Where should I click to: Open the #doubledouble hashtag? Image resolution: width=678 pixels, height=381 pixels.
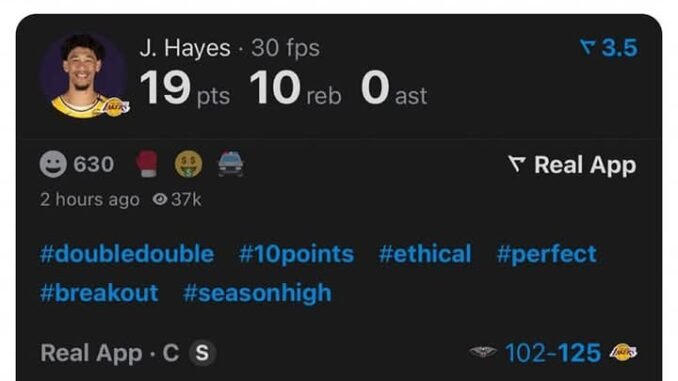click(127, 254)
